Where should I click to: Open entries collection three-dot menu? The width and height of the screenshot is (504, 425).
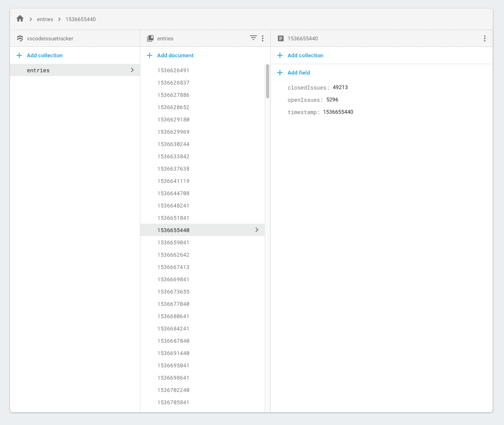263,38
